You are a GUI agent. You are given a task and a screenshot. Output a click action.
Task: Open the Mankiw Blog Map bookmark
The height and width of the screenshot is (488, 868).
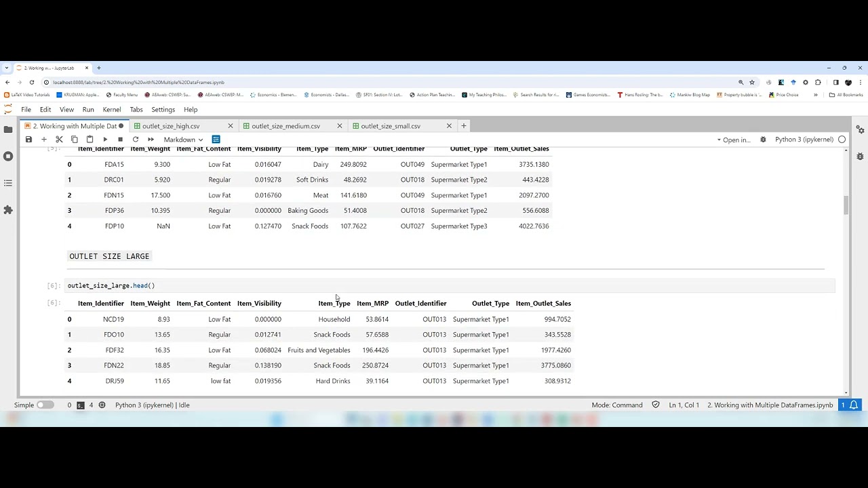(689, 95)
